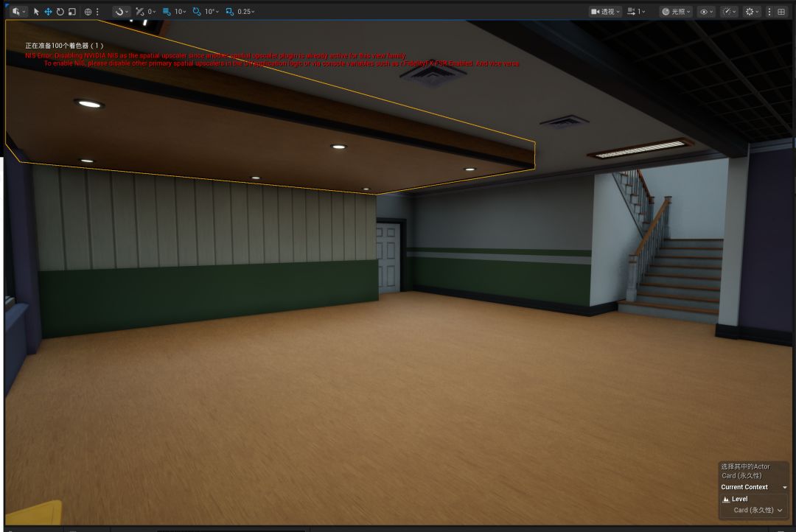Click the 选择其中的Actor label
This screenshot has height=532, width=796.
pos(745,466)
